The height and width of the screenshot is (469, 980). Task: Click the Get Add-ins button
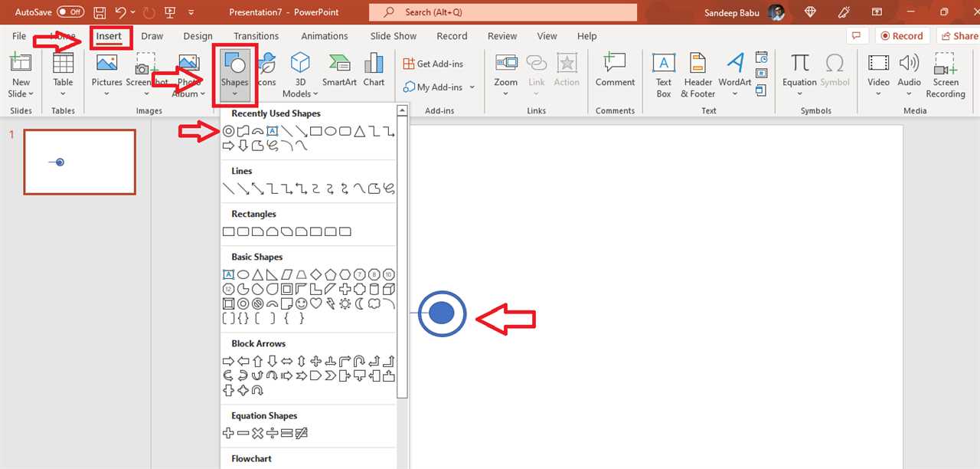433,64
